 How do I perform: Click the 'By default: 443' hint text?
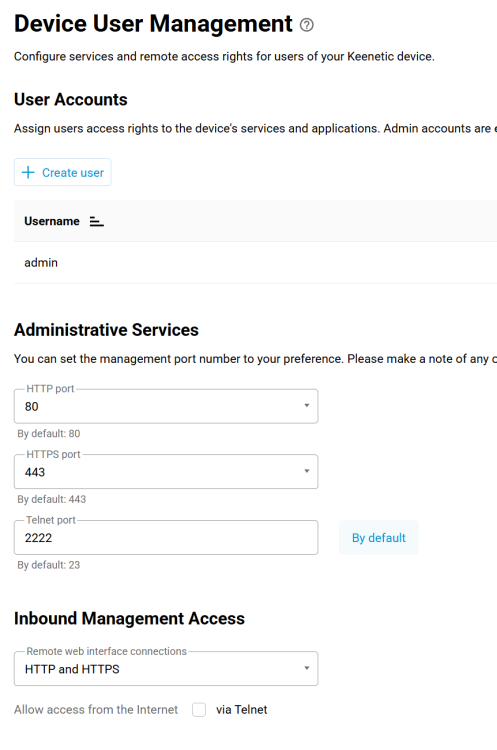pos(52,499)
